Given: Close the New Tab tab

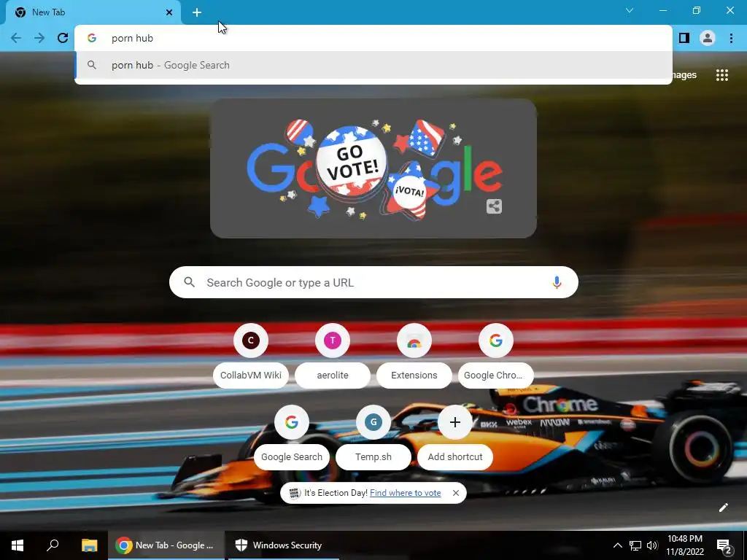Looking at the screenshot, I should 169,12.
